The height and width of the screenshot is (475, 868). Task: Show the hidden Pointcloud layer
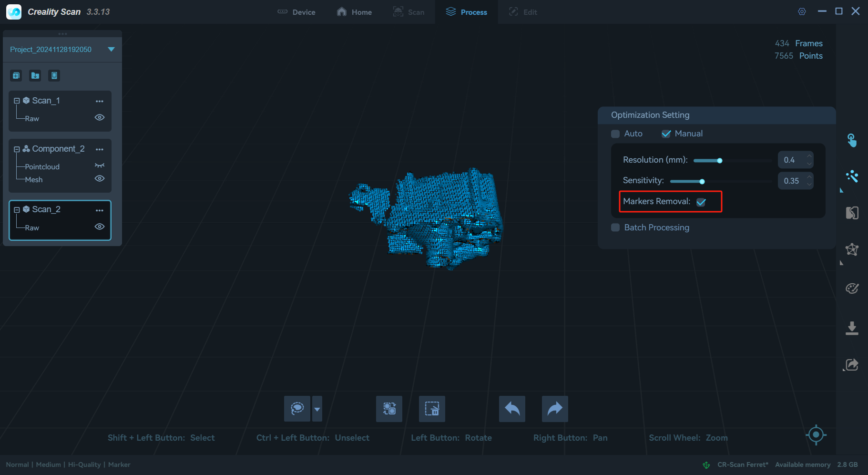coord(100,165)
